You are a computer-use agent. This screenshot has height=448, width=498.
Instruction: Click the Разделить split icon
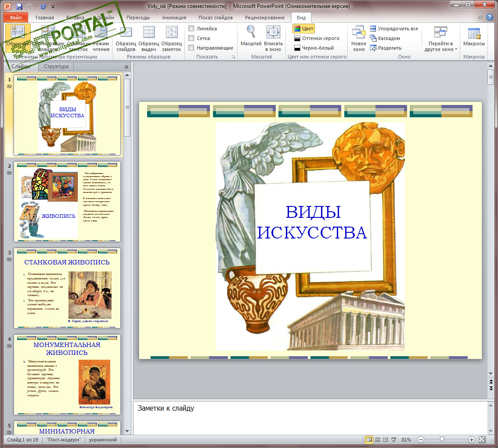(x=373, y=48)
